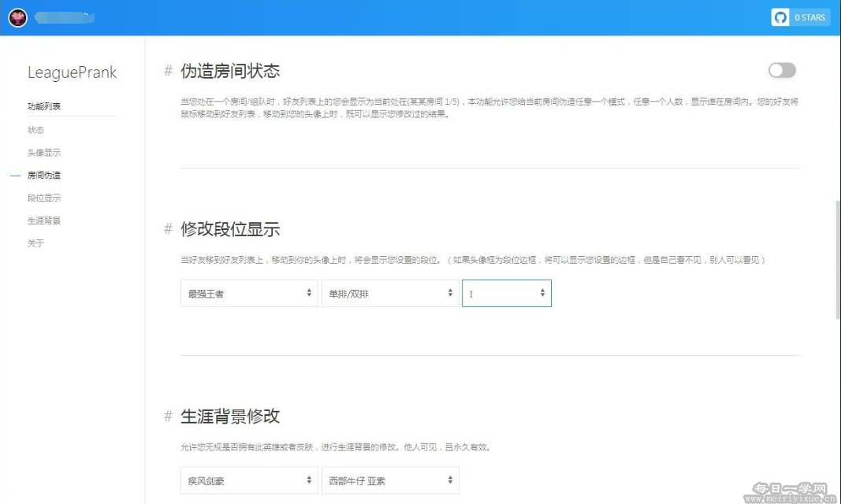
Task: Click the # anchor beside 生涯背景修改
Action: click(x=168, y=416)
